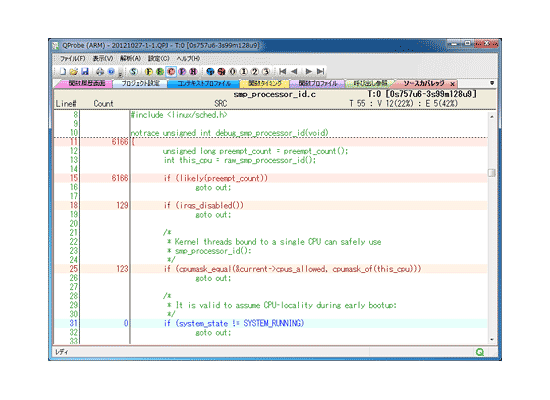Jump to last with the skip-forward arrow
Screen dimensions: 550x400
click(320, 72)
